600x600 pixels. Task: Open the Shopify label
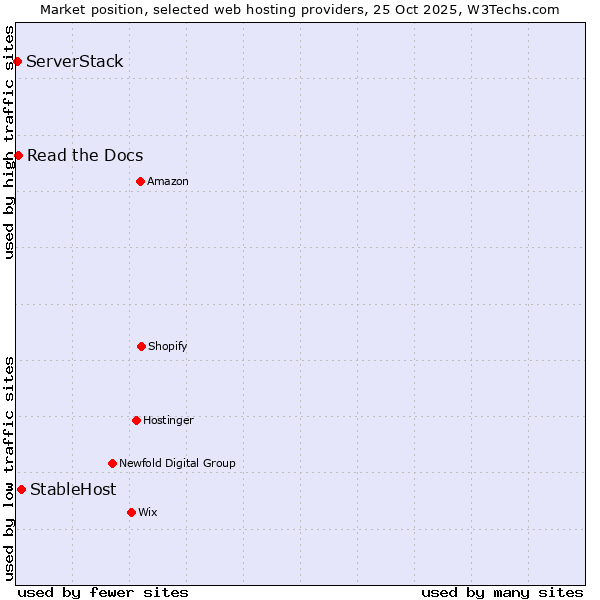(x=168, y=346)
